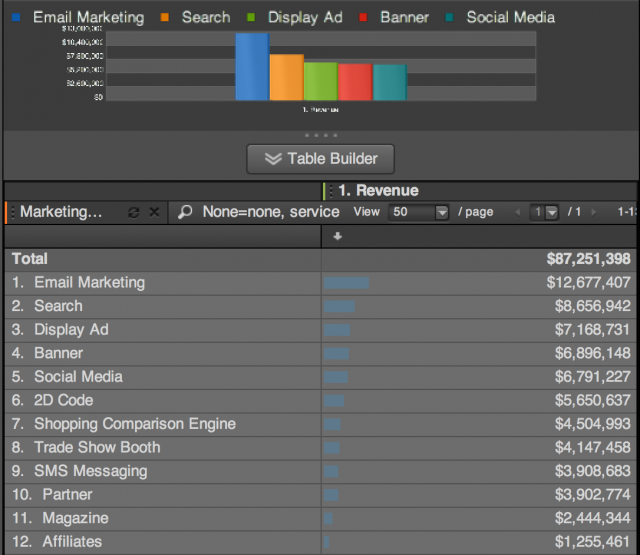Click the next page arrow
This screenshot has height=555, width=640.
[593, 212]
